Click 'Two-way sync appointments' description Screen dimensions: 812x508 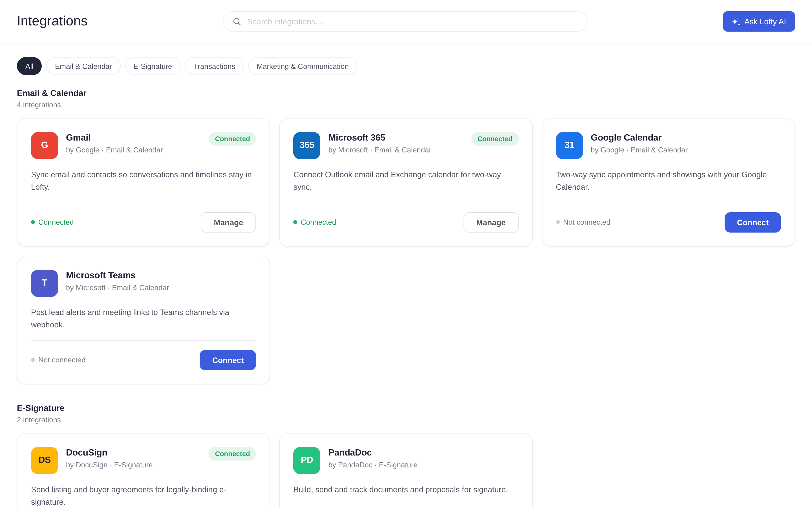coord(661,181)
